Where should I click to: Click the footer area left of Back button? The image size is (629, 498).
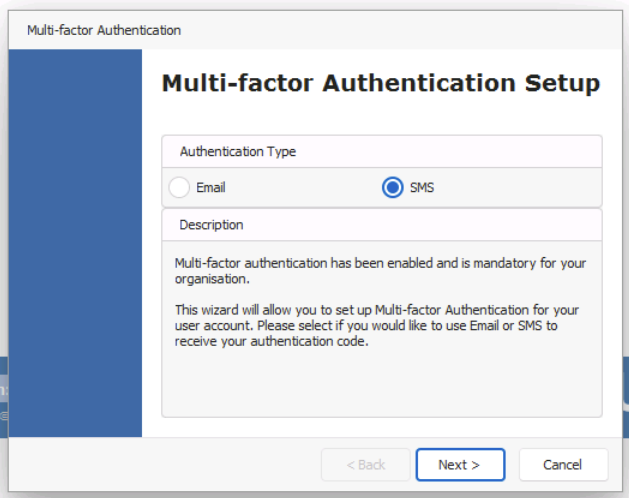pos(164,465)
